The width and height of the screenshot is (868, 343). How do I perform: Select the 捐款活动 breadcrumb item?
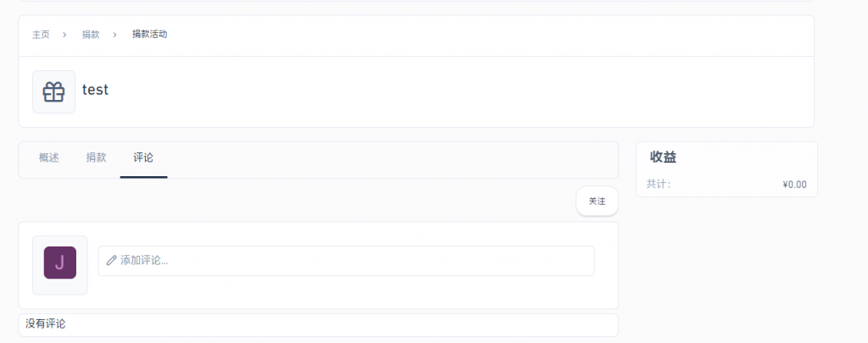tap(149, 34)
